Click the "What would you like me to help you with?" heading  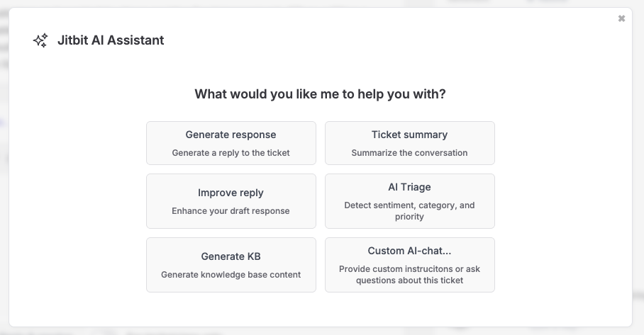click(321, 94)
